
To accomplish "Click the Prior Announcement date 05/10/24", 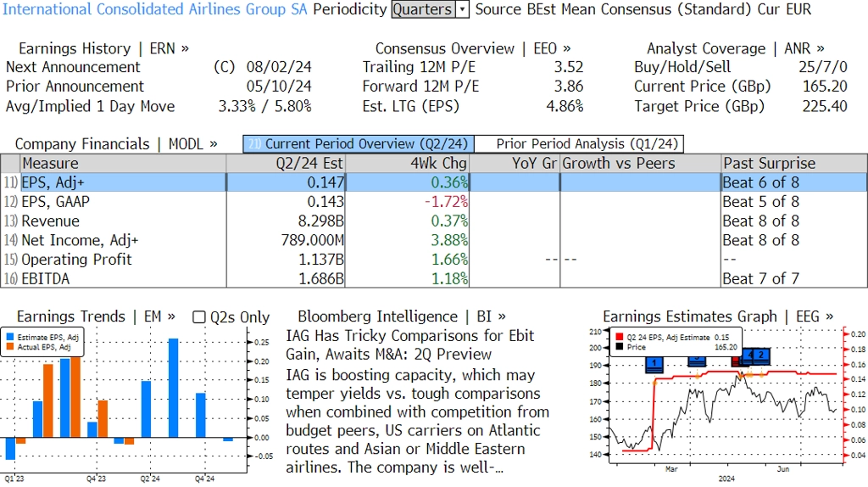I will click(279, 87).
